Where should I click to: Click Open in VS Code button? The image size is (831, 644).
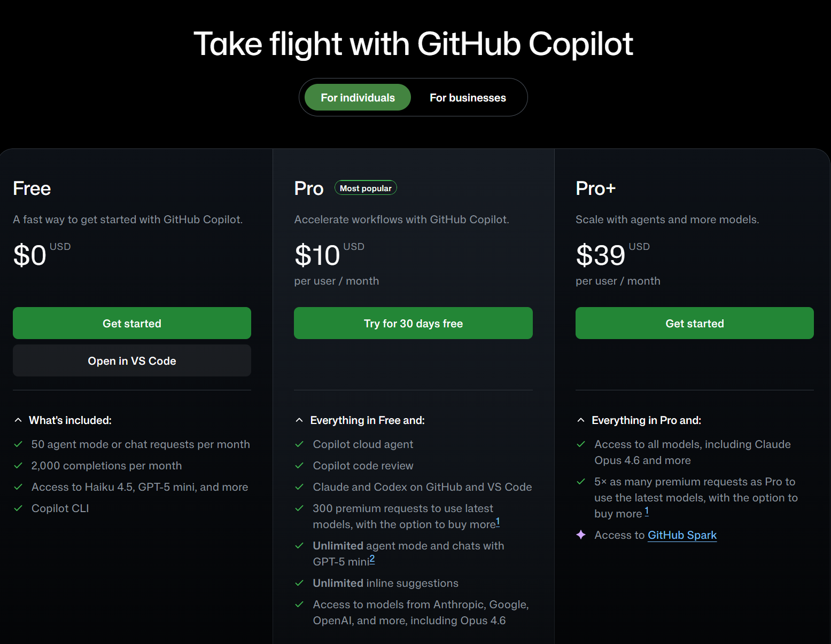[132, 360]
